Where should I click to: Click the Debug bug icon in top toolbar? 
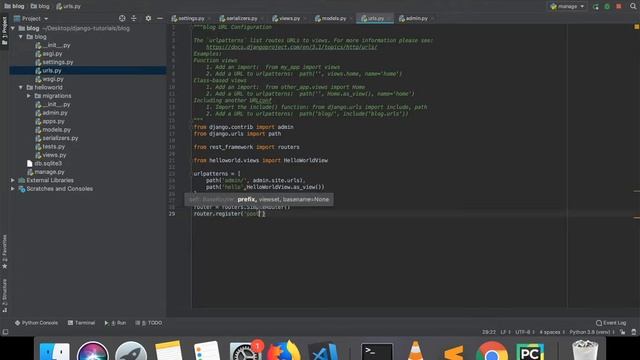point(607,7)
